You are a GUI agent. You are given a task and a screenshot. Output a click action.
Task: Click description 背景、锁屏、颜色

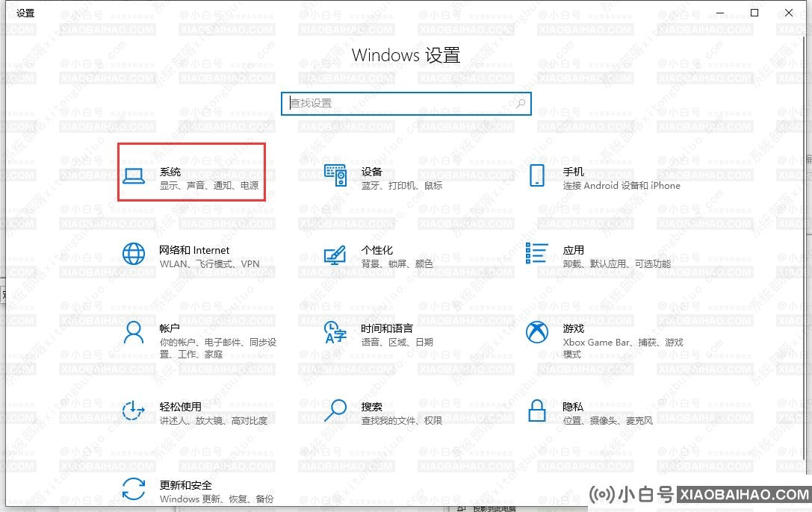coord(397,263)
